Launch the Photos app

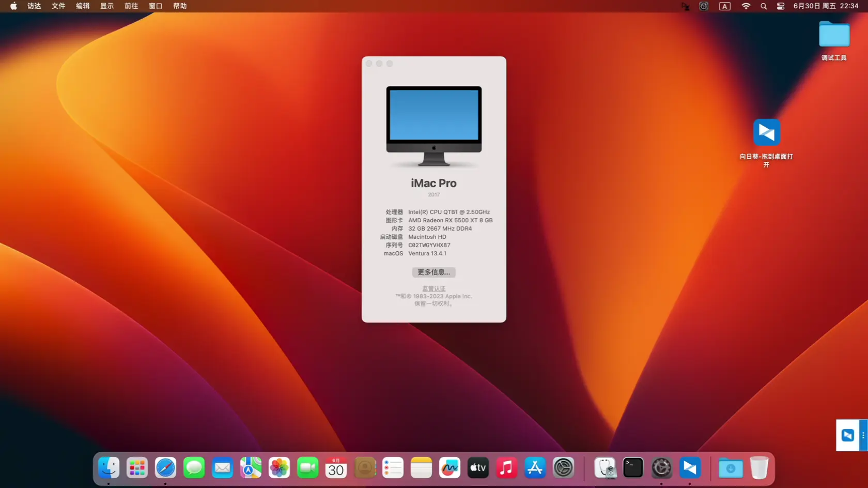click(x=279, y=467)
